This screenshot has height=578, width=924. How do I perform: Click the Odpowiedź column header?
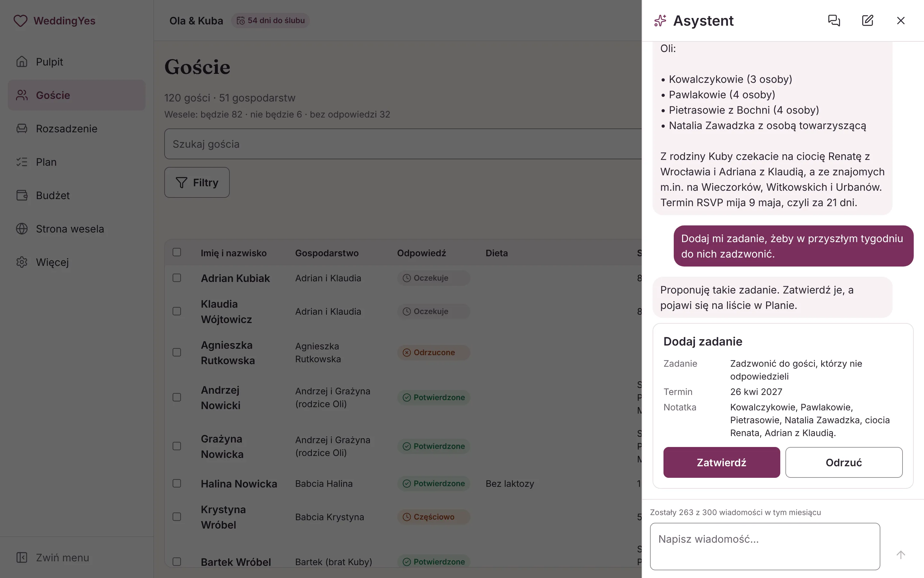(x=422, y=253)
